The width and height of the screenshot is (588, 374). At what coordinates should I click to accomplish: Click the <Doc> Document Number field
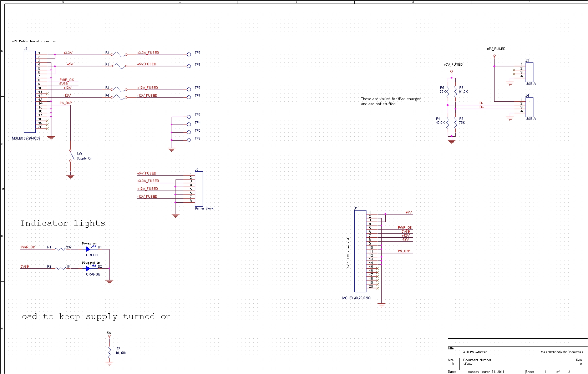pos(467,364)
